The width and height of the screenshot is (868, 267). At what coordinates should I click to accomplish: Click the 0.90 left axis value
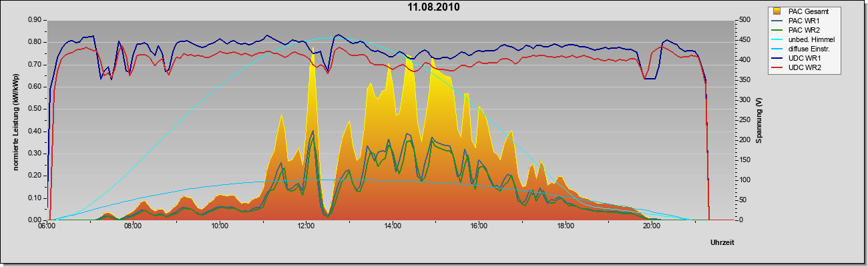[36, 20]
